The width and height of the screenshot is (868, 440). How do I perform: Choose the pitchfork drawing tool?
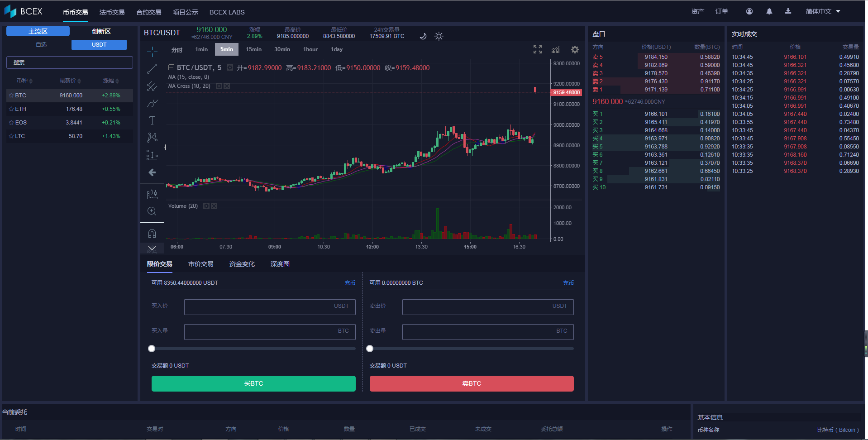pyautogui.click(x=152, y=86)
